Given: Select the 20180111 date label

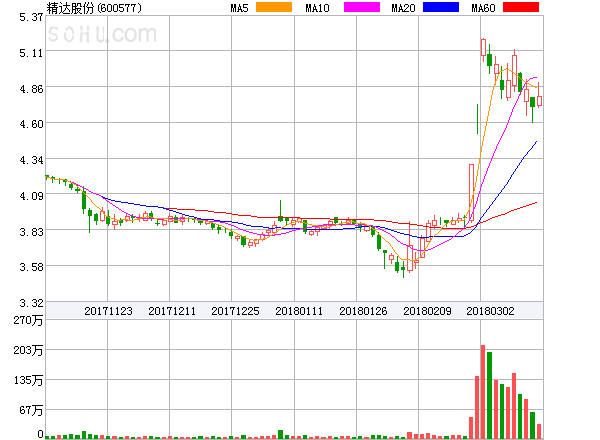Looking at the screenshot, I should (x=299, y=311).
